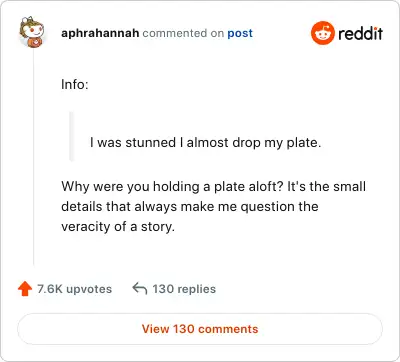Click the line ending "question the"
400x362 pixels.
(x=190, y=206)
